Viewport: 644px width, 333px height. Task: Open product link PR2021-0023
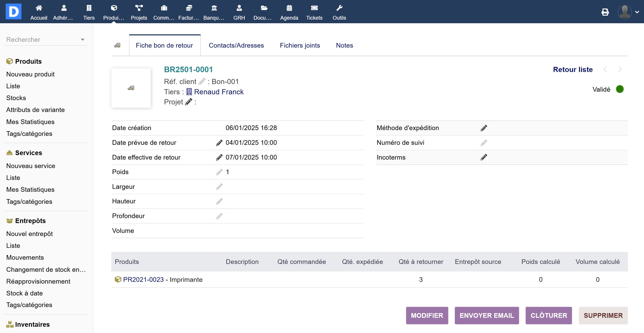pyautogui.click(x=143, y=279)
